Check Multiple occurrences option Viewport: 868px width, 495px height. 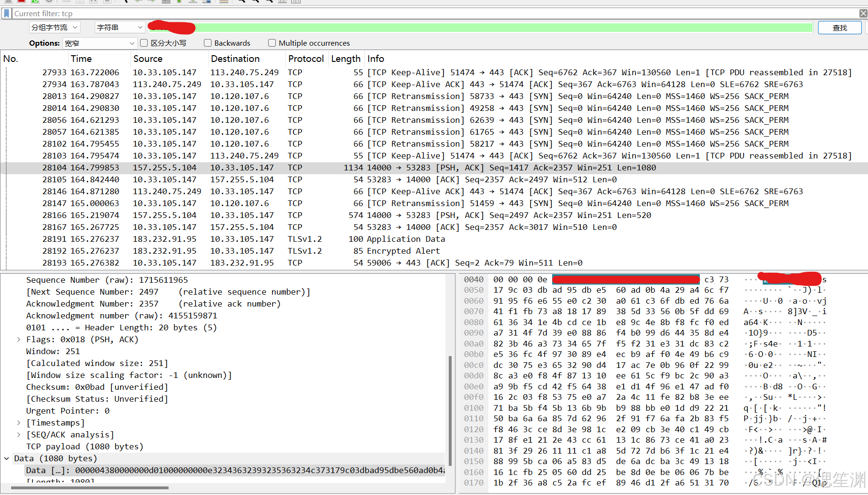tap(272, 43)
